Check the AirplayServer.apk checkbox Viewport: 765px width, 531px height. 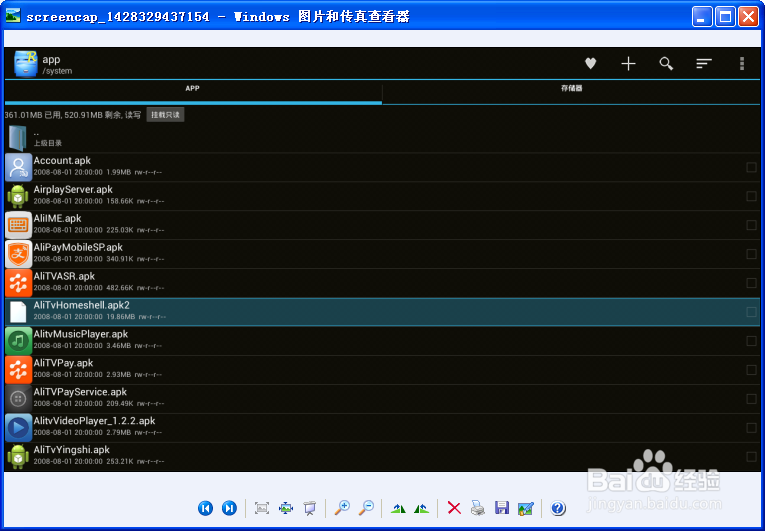point(751,196)
